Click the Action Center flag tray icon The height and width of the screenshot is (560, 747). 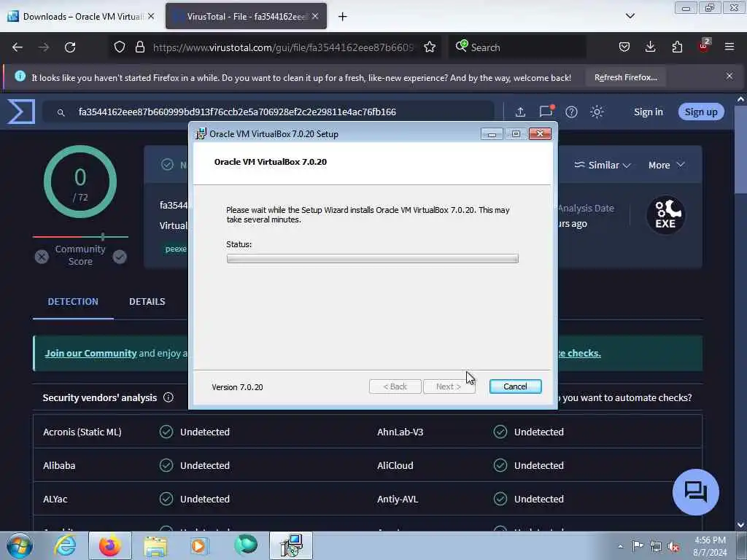coord(638,546)
